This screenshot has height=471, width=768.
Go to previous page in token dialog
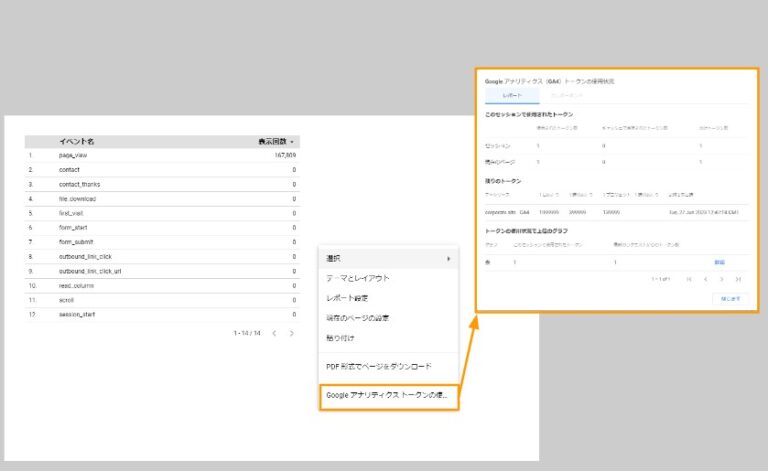(705, 279)
